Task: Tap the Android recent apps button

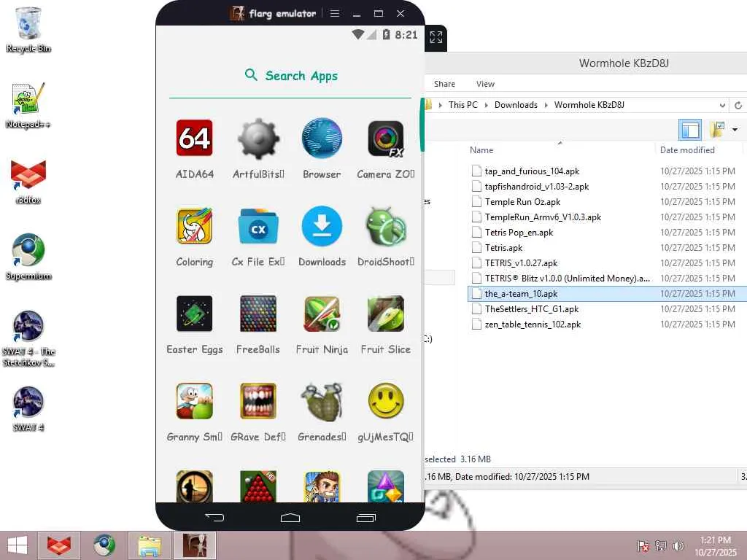Action: [x=366, y=518]
